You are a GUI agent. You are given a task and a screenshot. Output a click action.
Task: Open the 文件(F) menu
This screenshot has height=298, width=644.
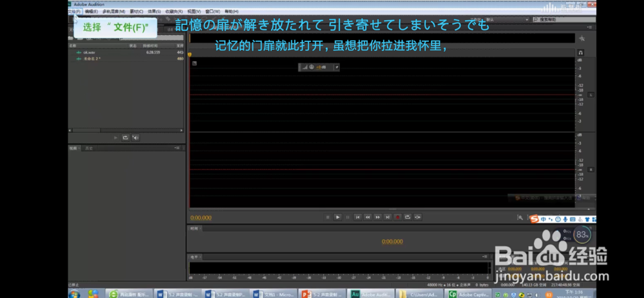pyautogui.click(x=74, y=12)
